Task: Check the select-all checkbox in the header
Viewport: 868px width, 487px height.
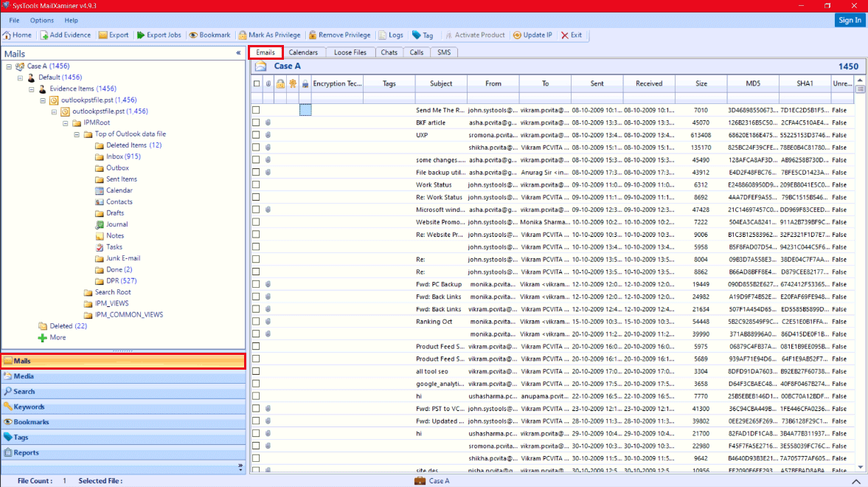Action: click(x=256, y=83)
